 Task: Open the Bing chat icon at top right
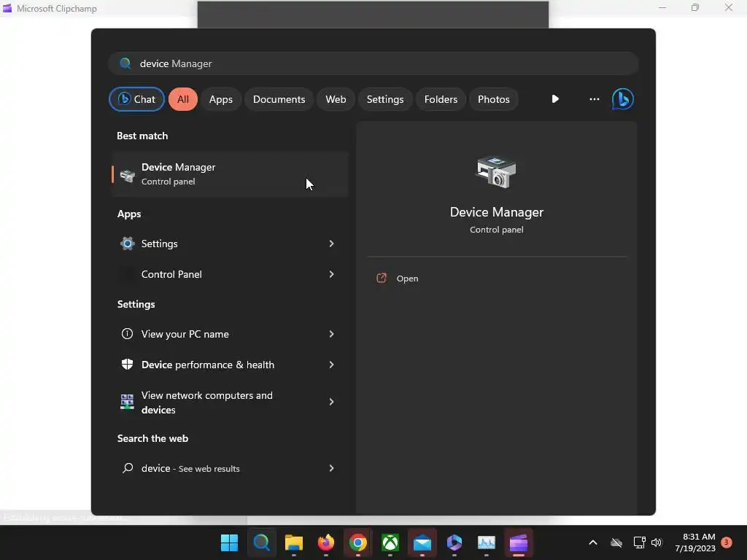623,99
